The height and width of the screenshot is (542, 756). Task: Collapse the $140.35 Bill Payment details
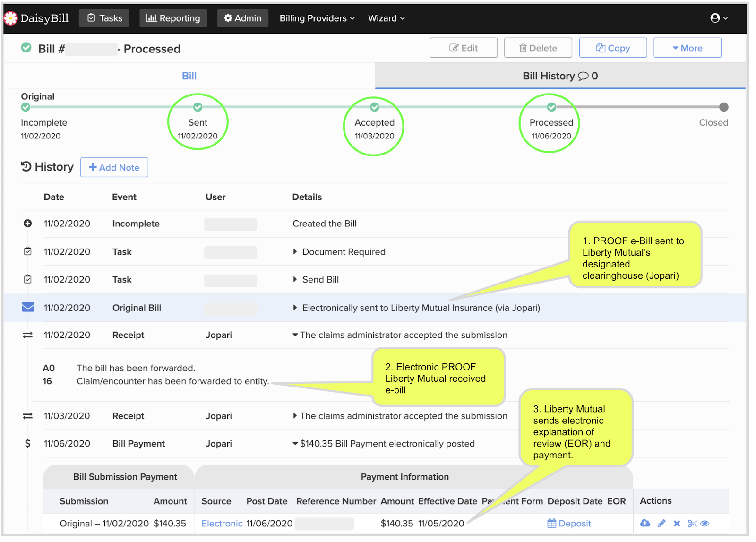pyautogui.click(x=295, y=444)
